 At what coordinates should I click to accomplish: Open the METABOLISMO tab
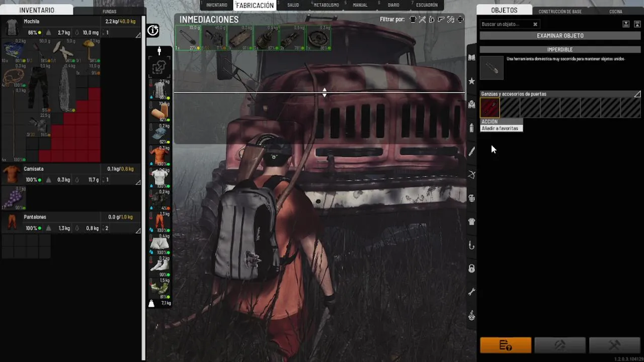point(326,5)
